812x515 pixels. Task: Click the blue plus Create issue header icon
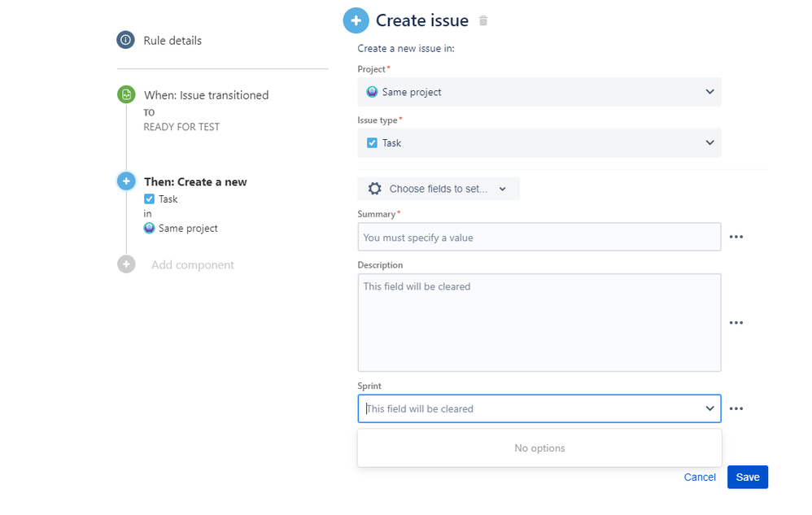[356, 21]
